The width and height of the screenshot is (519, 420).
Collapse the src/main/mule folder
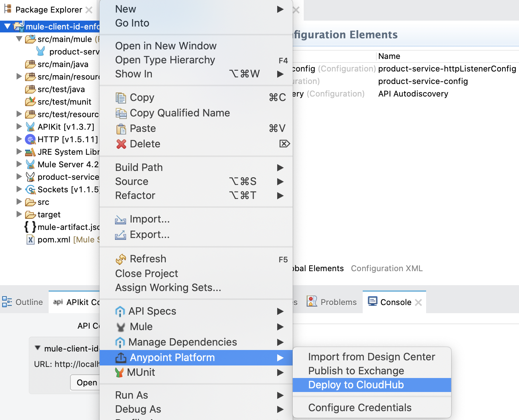coord(19,39)
